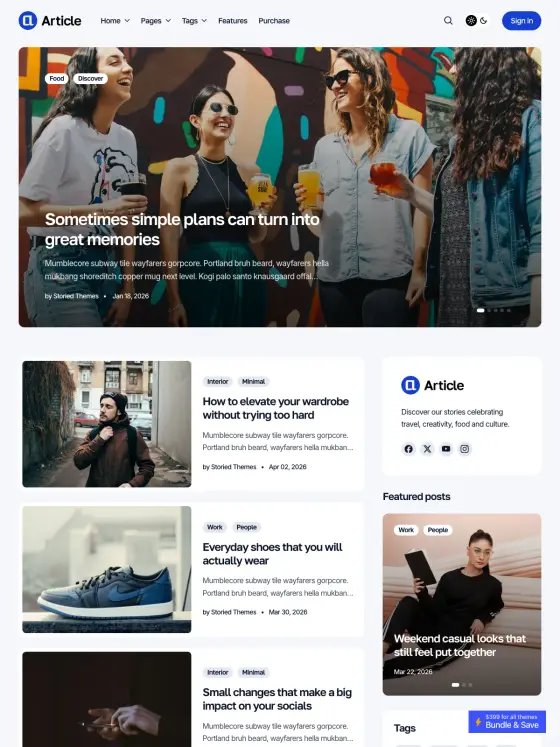This screenshot has width=560, height=747.
Task: Open the search magnifier icon
Action: pyautogui.click(x=448, y=20)
